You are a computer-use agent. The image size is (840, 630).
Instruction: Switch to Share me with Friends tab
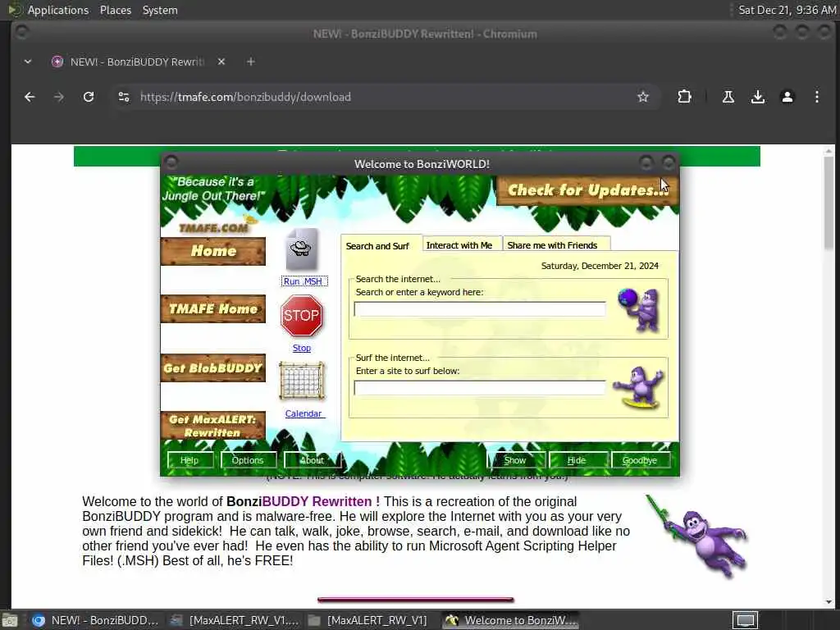pos(552,244)
